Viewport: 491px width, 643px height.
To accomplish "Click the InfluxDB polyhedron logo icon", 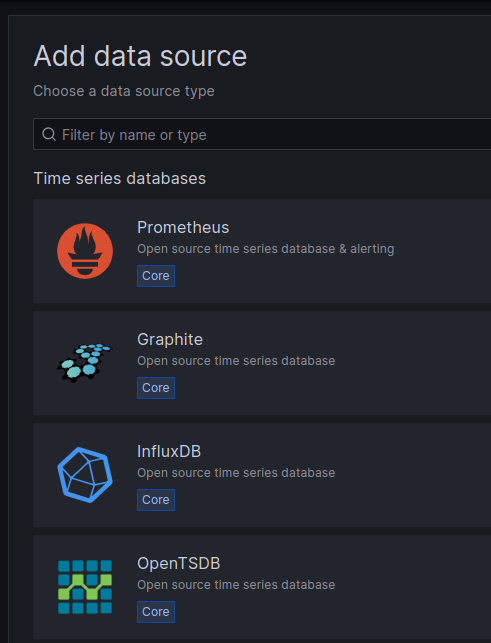I will coord(85,475).
